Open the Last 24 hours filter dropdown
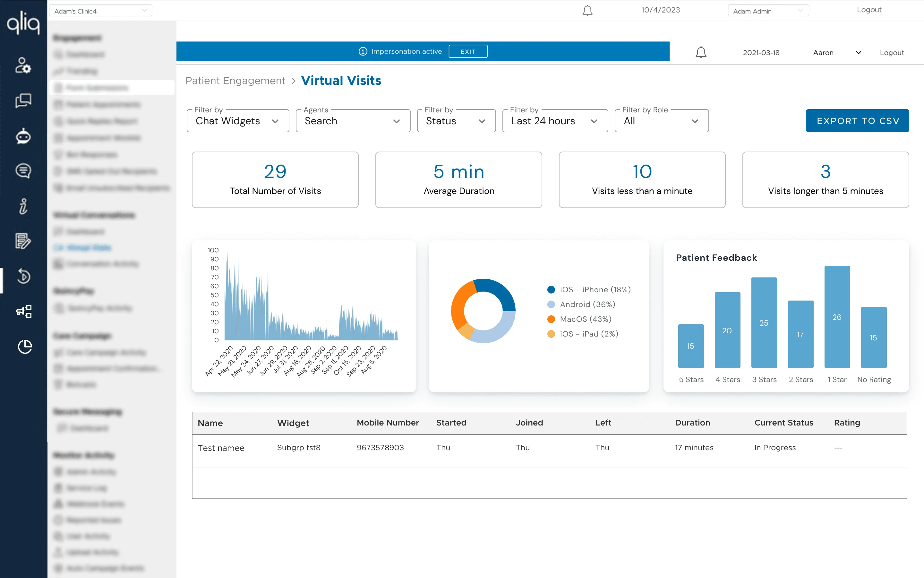This screenshot has width=924, height=578. coord(555,121)
